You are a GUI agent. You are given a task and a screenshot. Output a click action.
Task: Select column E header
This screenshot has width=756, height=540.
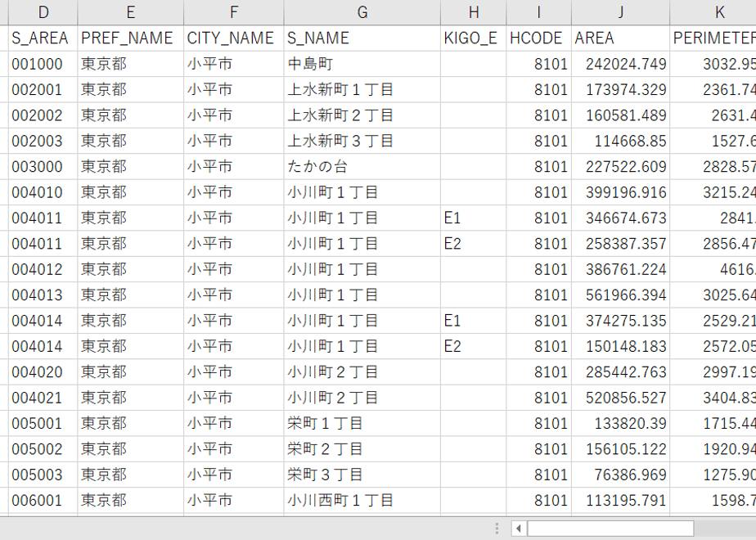131,12
